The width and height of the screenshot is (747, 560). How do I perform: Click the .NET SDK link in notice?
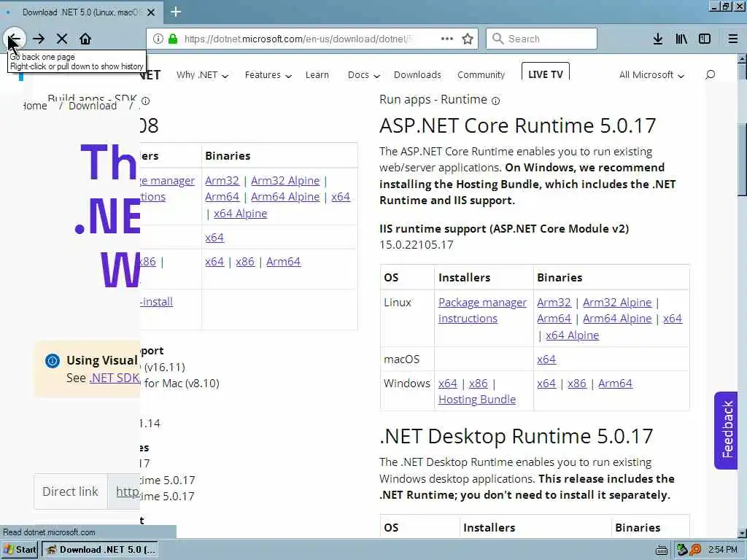115,378
